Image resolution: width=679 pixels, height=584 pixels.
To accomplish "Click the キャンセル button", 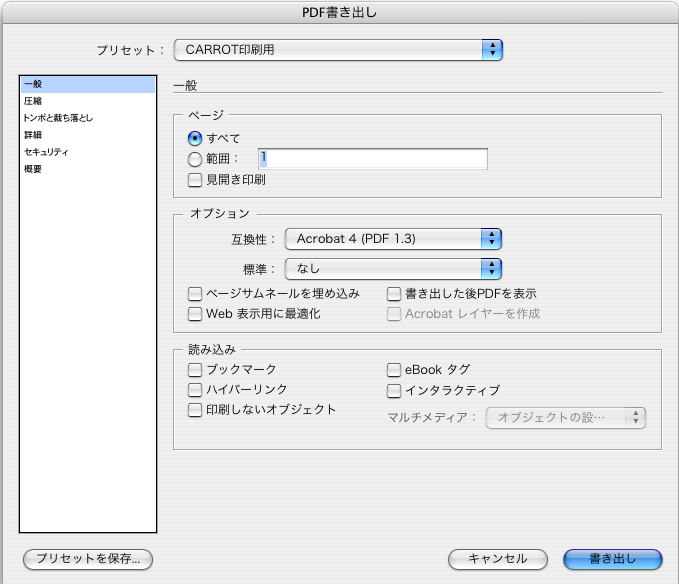I will (498, 559).
